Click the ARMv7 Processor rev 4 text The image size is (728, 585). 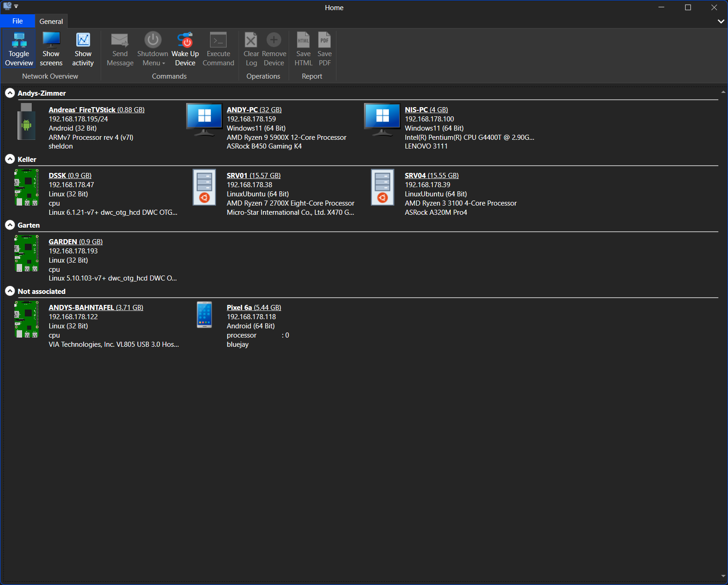click(x=91, y=138)
